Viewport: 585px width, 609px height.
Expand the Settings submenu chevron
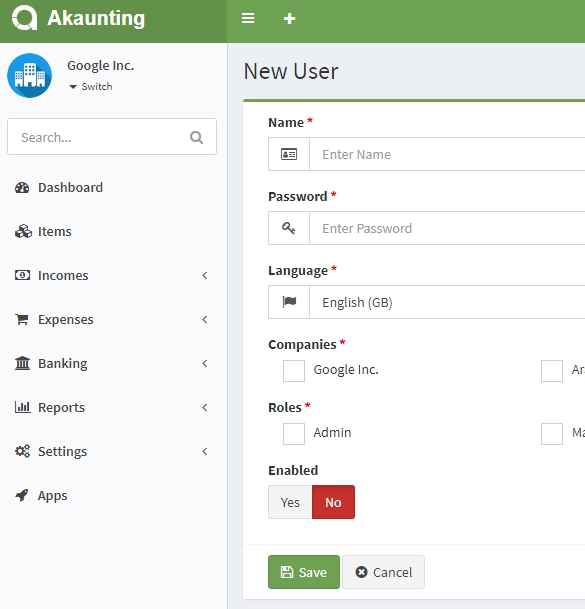(x=205, y=451)
